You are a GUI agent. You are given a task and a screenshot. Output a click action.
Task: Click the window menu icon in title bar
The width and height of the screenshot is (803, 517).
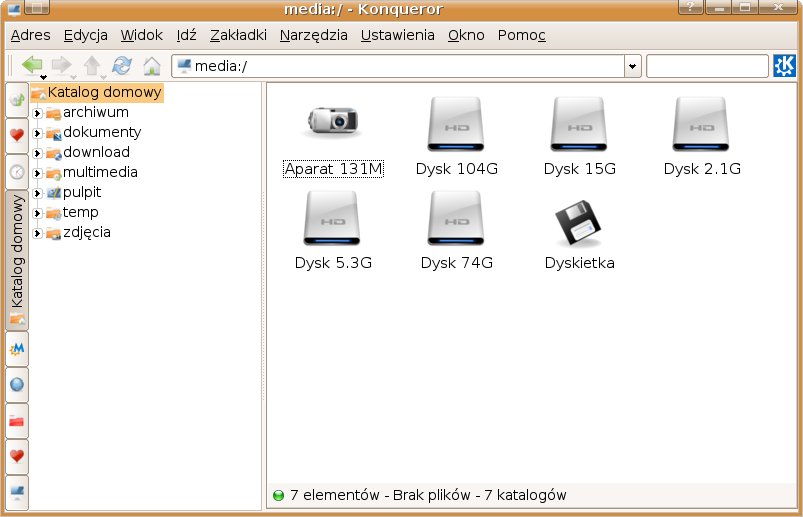(x=14, y=7)
